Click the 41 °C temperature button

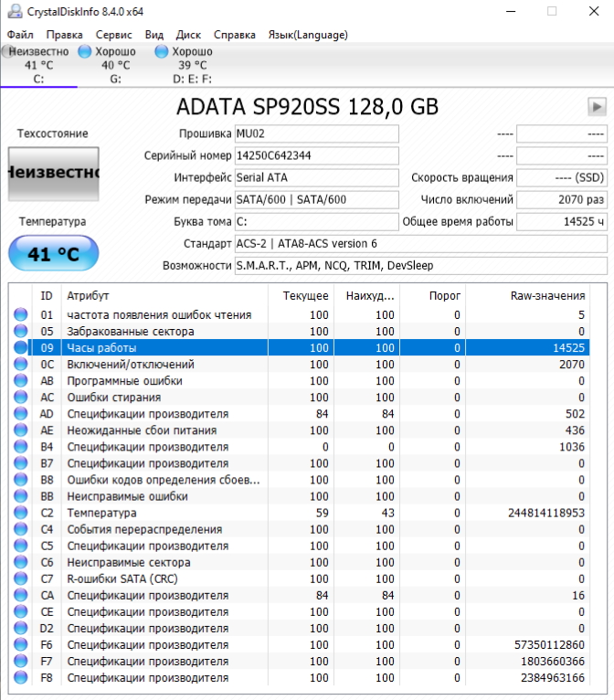(54, 253)
